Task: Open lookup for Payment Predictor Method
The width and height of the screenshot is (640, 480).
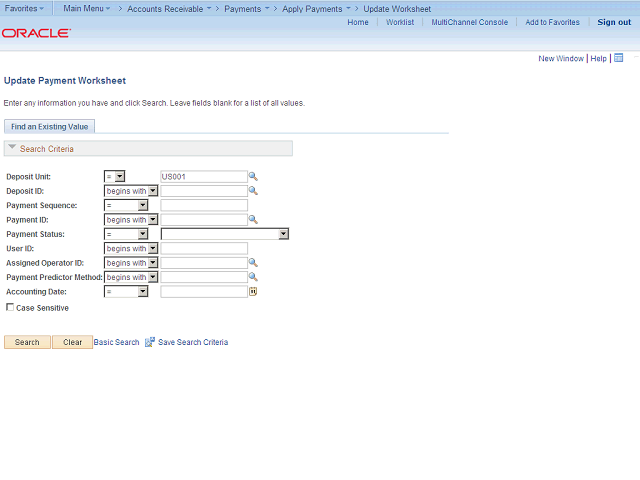Action: point(253,277)
